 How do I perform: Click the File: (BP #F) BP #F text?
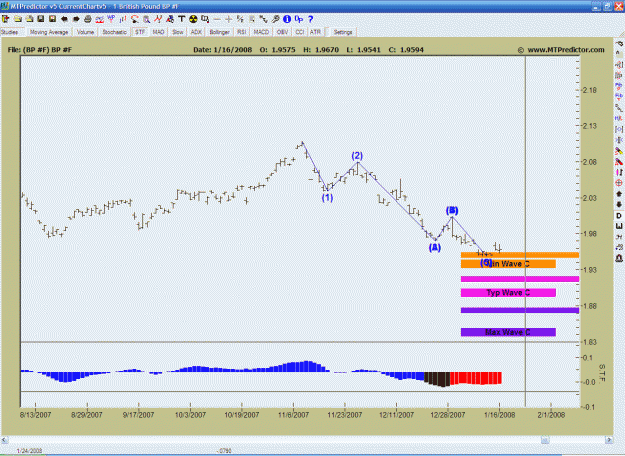(40, 50)
